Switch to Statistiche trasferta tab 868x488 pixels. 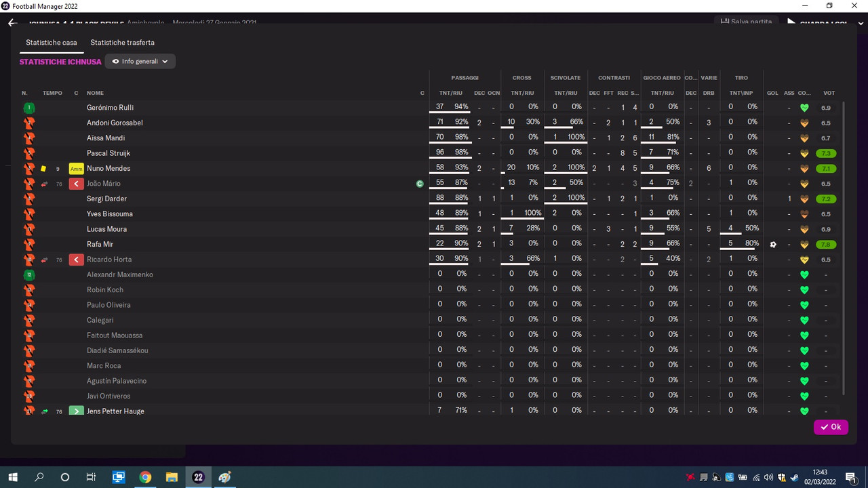pos(123,43)
